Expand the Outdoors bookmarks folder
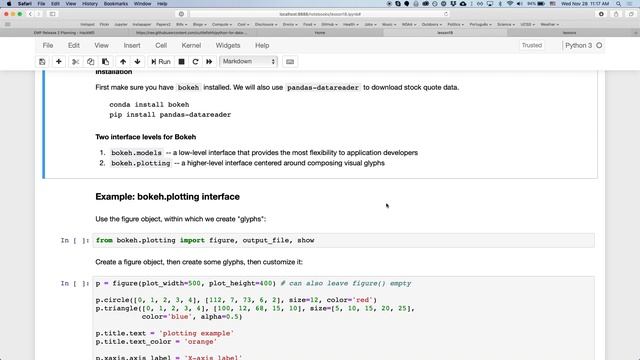This screenshot has height=360, width=640. [431, 24]
